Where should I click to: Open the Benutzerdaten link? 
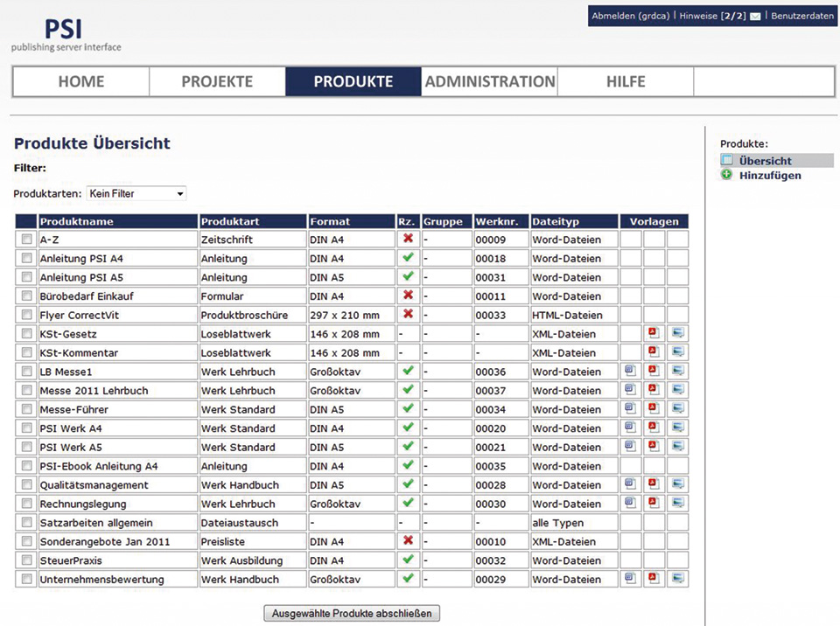click(801, 17)
